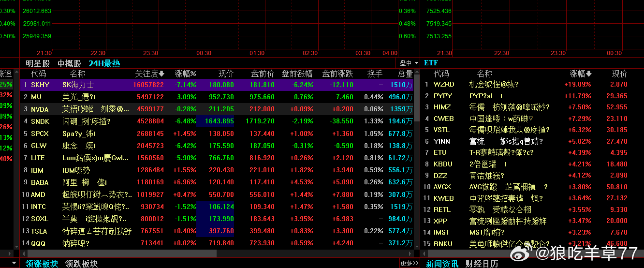Select the XPP ETF row
The height and width of the screenshot is (268, 644).
(532, 221)
